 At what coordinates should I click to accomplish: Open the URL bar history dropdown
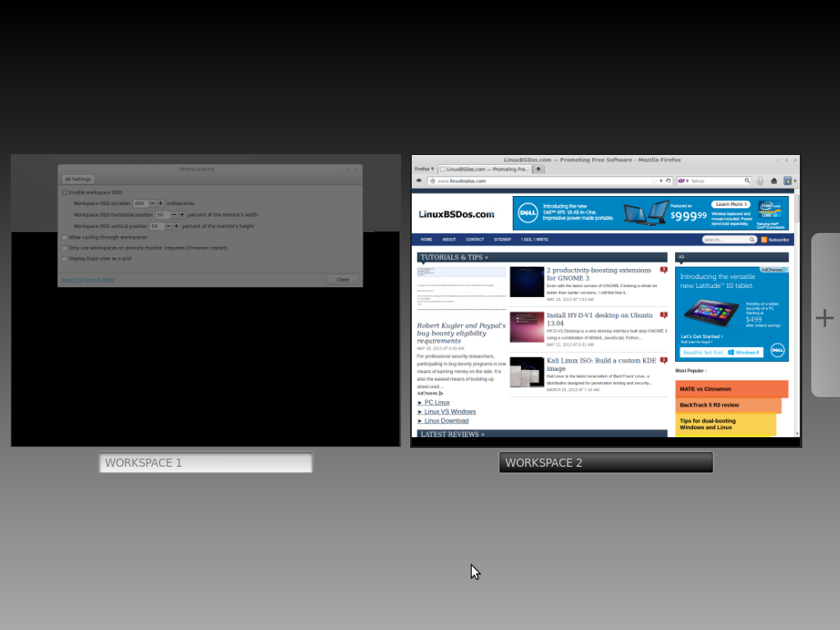click(x=661, y=180)
